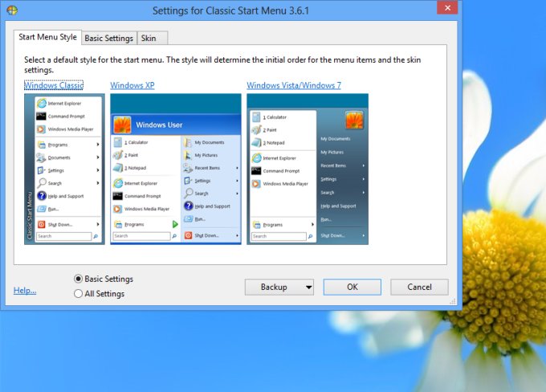Click Shut Down submenu arrow in Vista preview

pyautogui.click(x=363, y=235)
